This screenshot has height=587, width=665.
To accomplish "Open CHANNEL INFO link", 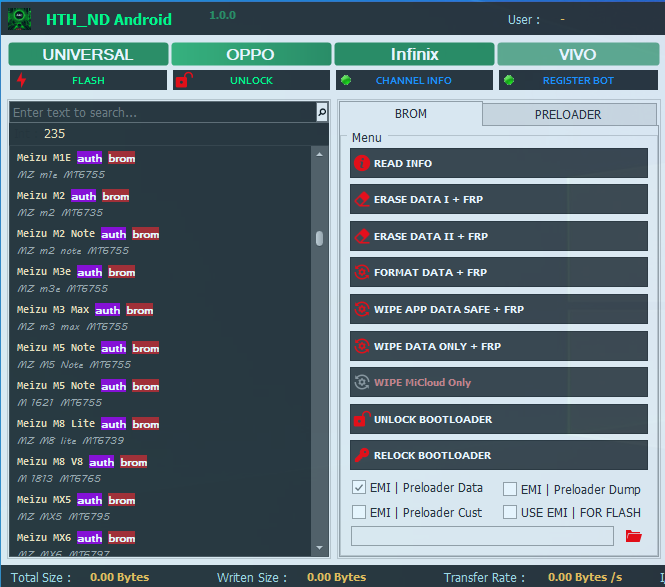I will (414, 80).
